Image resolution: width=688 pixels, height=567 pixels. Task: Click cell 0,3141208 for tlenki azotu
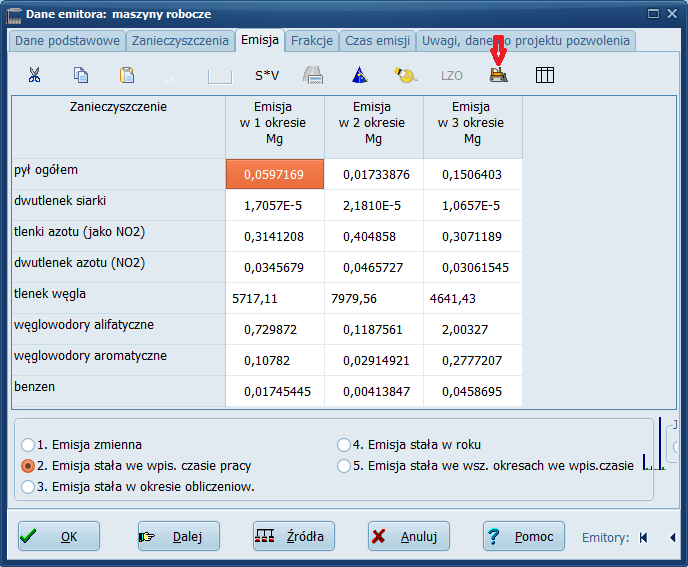coord(275,237)
